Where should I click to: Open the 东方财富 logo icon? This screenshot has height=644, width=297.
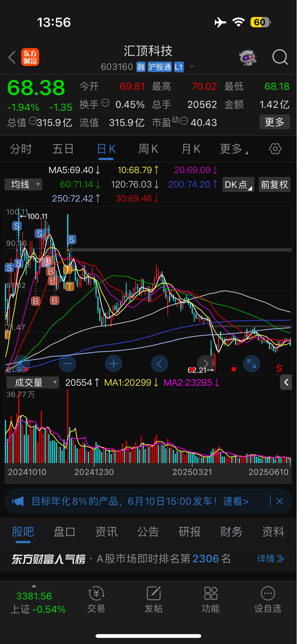pyautogui.click(x=30, y=57)
